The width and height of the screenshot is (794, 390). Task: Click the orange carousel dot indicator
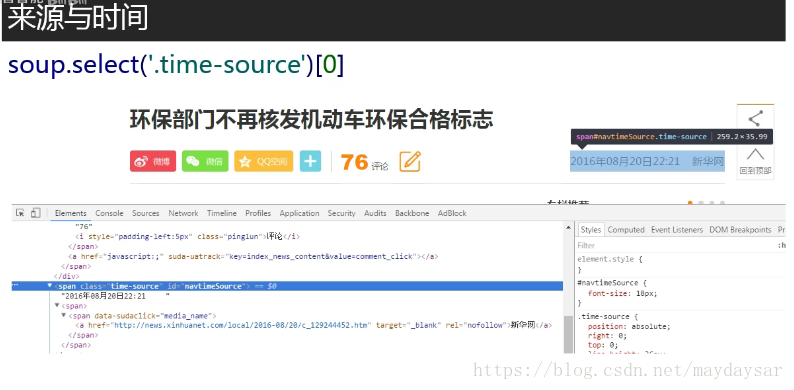690,203
